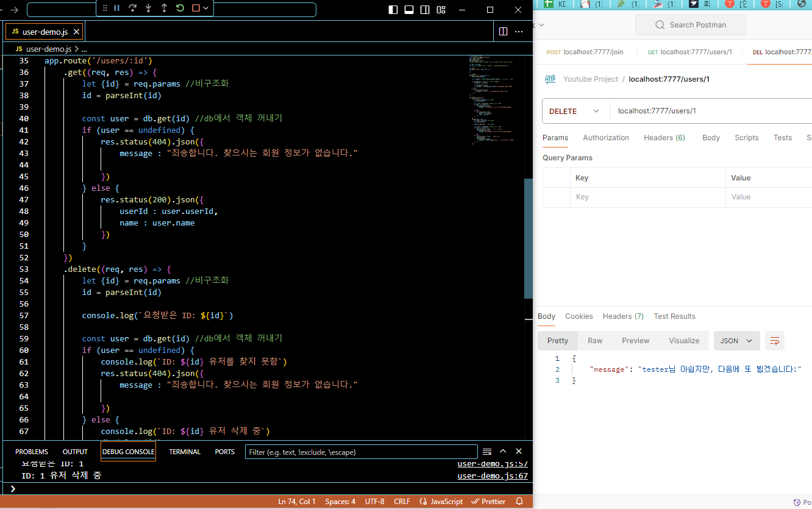
Task: Open the Tests request tab
Action: pos(783,138)
